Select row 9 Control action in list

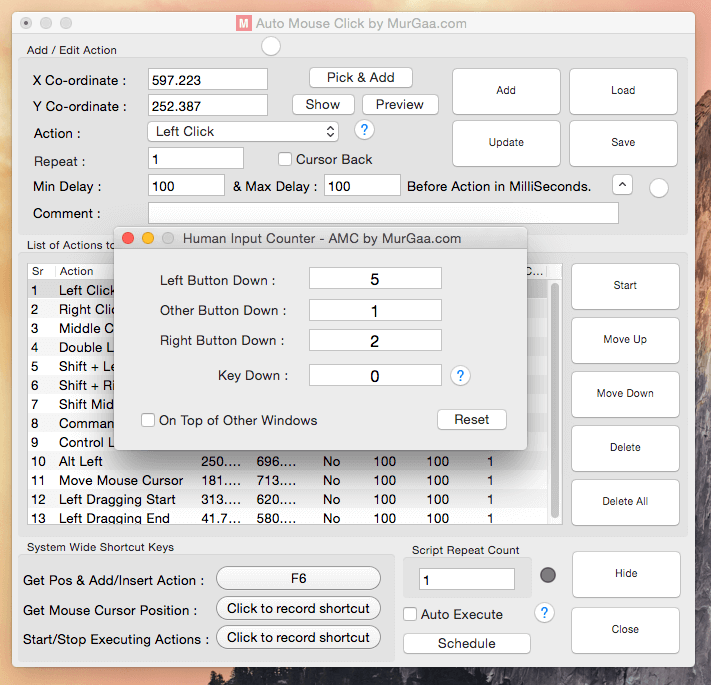pos(71,442)
